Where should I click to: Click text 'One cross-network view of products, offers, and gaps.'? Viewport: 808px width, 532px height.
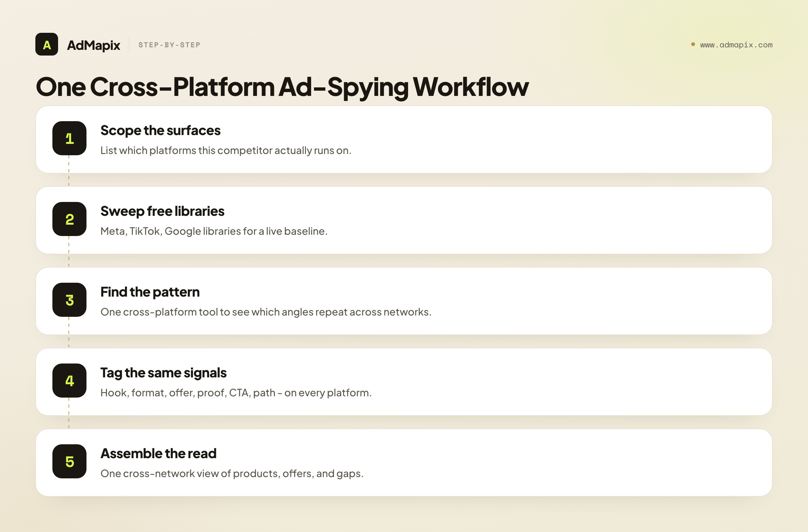point(232,474)
